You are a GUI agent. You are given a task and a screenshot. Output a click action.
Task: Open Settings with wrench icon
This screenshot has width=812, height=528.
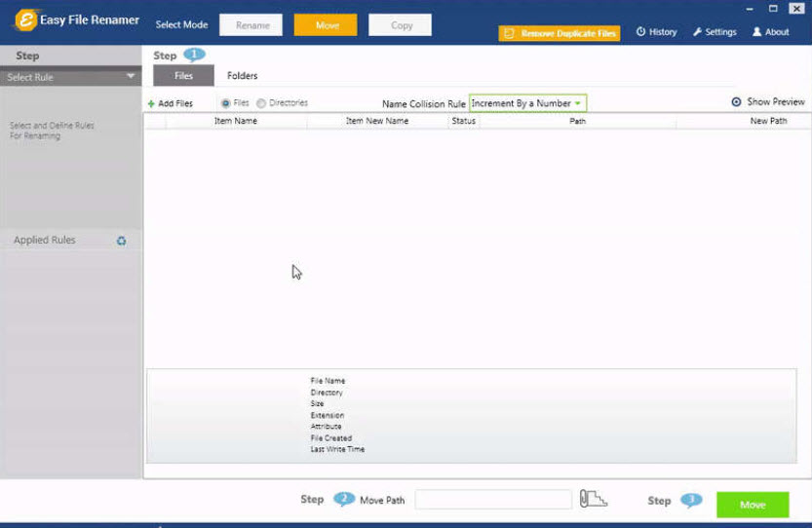point(715,32)
